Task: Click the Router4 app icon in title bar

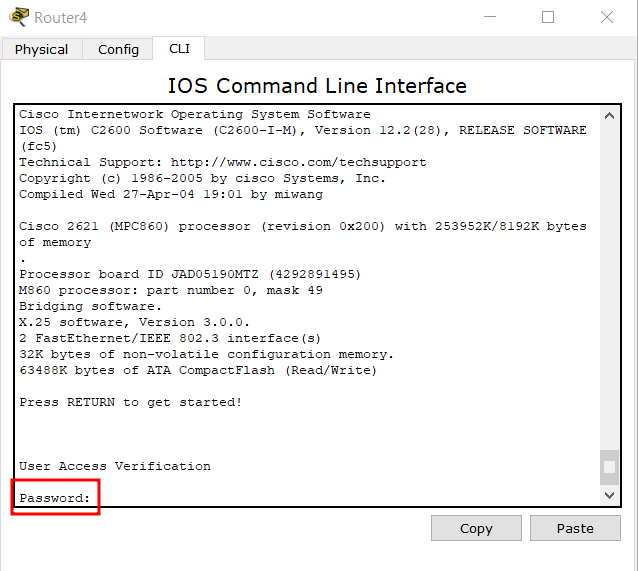Action: (19, 17)
